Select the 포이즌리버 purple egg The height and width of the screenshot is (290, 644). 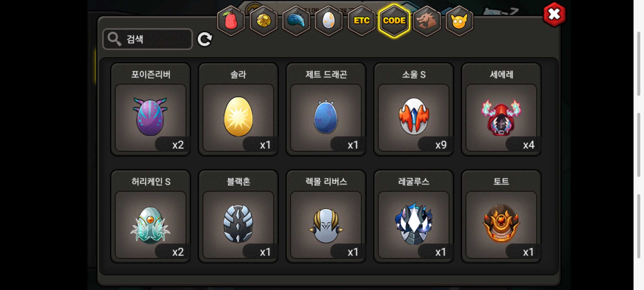[x=151, y=109]
